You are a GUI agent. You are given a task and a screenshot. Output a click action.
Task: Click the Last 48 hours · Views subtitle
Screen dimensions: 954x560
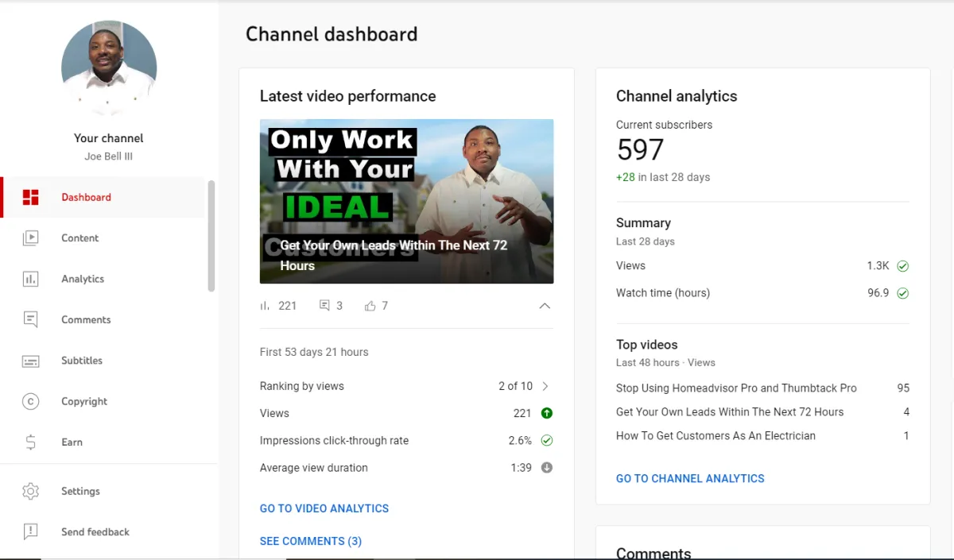point(665,362)
